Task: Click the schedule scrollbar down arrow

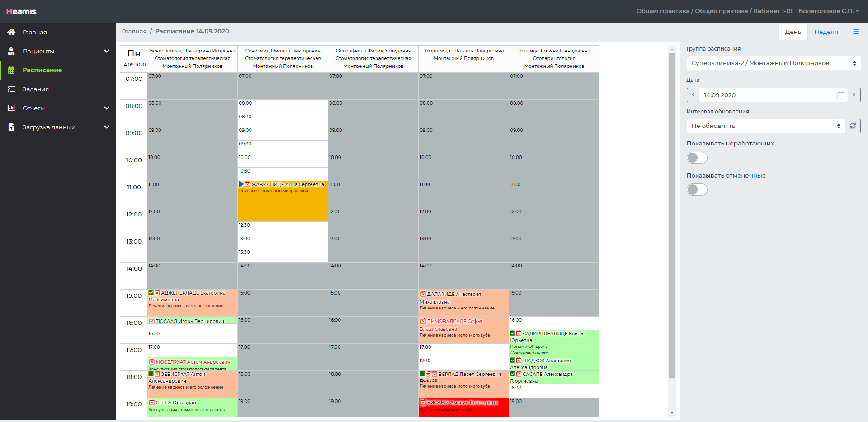Action: (x=672, y=412)
